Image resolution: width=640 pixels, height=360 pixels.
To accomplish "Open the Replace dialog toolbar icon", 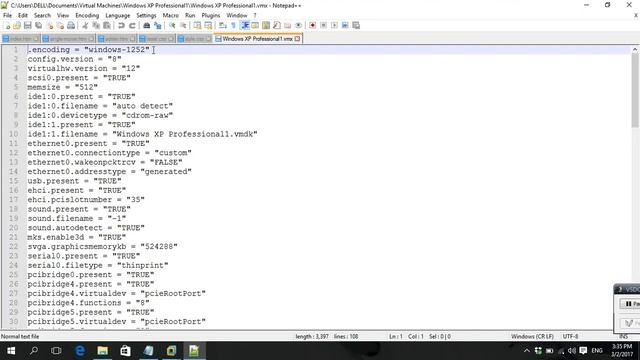I will click(158, 25).
